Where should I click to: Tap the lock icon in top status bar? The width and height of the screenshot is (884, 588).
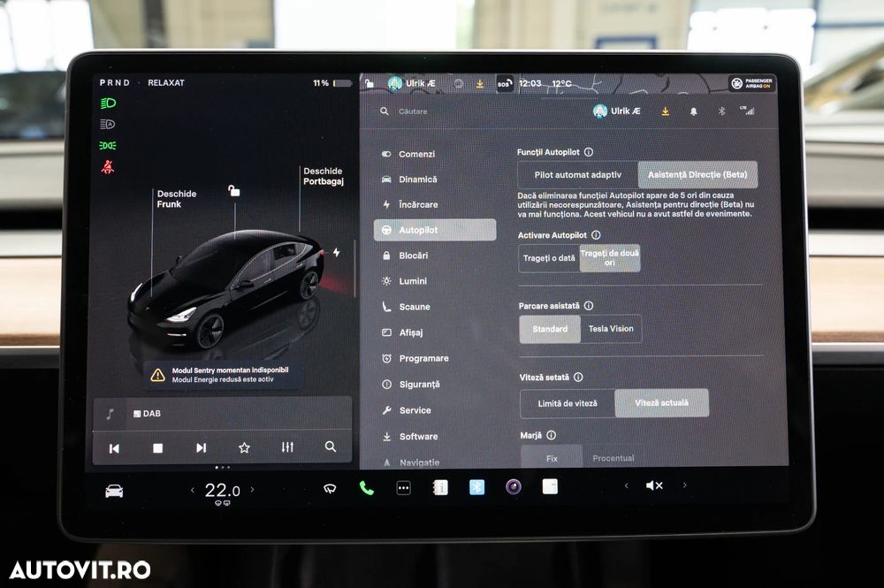pyautogui.click(x=370, y=83)
